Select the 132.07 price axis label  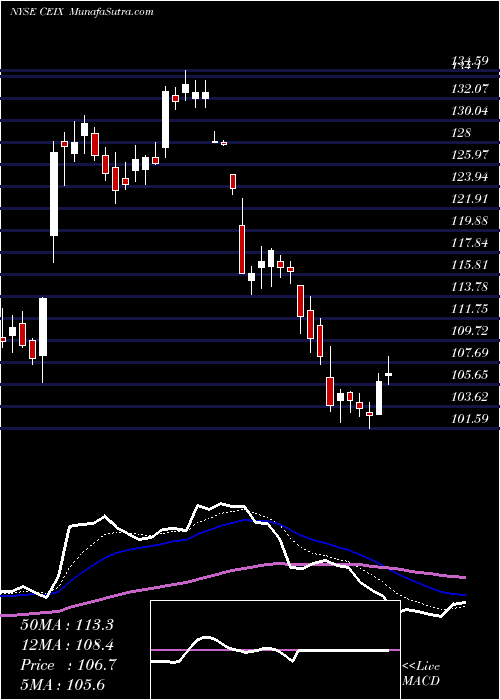pos(469,89)
